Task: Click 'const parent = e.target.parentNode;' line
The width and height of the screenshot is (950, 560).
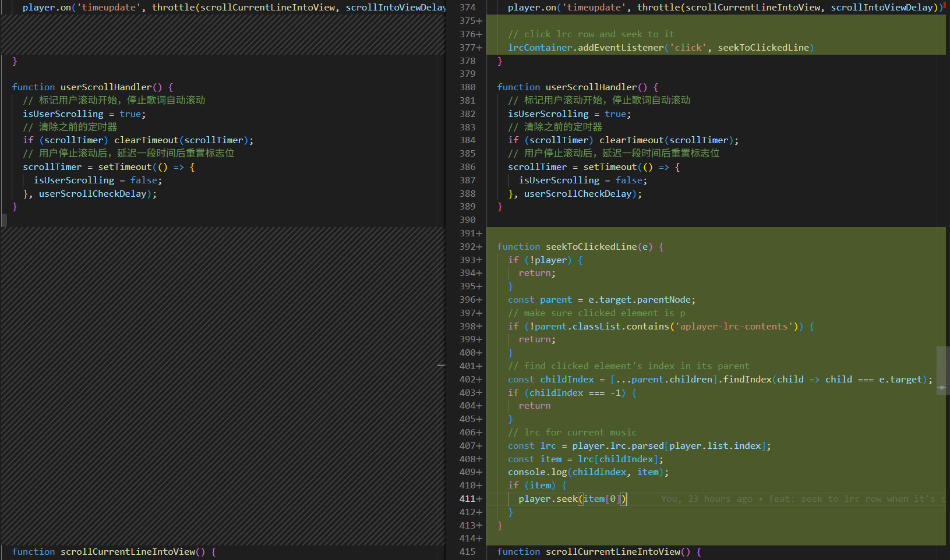Action: click(x=602, y=300)
